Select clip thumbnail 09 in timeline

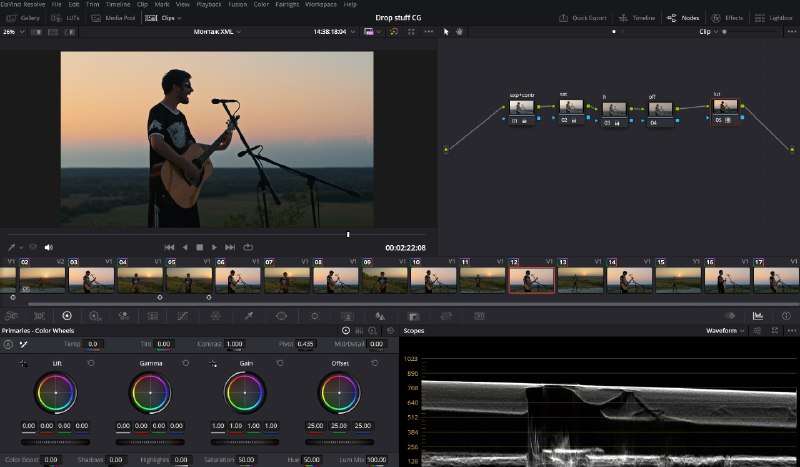coord(385,280)
